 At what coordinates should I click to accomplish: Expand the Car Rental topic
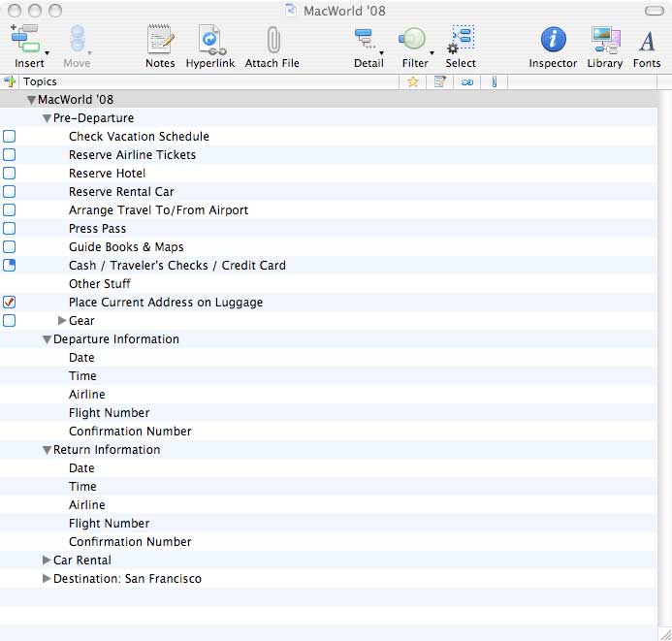[x=47, y=560]
